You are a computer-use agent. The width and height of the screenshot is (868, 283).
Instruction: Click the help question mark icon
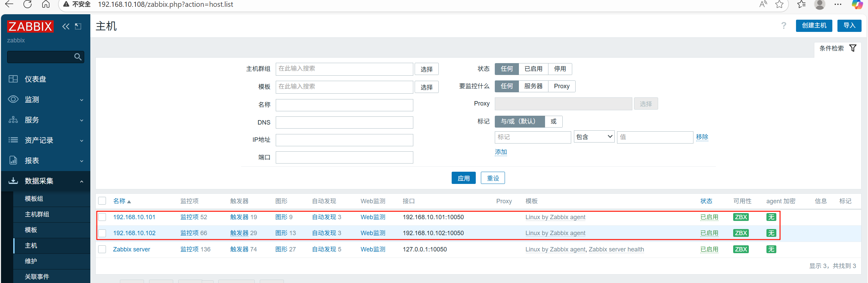[784, 25]
